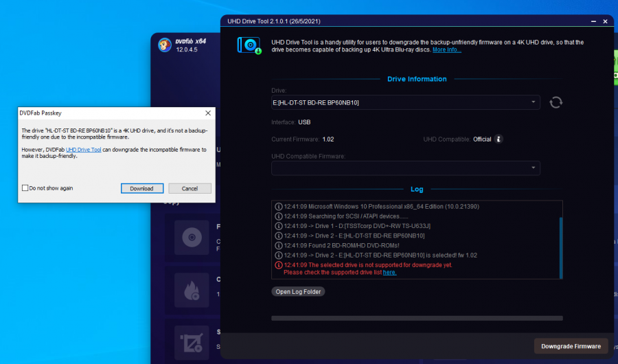Click Download in DVDFab Passkey dialog
The height and width of the screenshot is (364, 618).
tap(142, 188)
